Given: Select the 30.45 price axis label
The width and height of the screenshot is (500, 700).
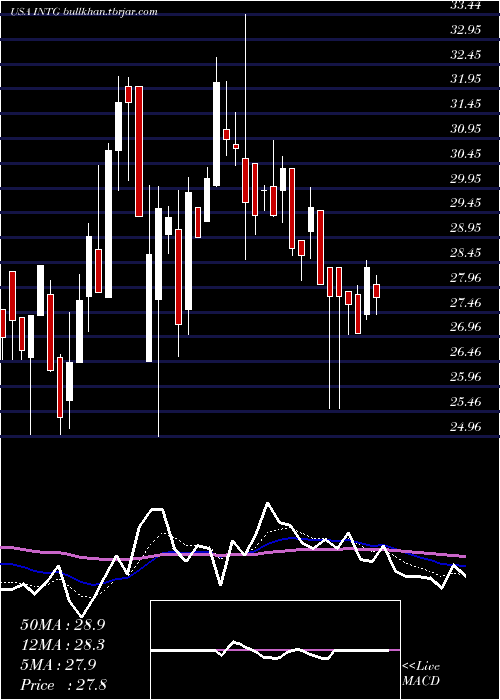Looking at the screenshot, I should 466,154.
